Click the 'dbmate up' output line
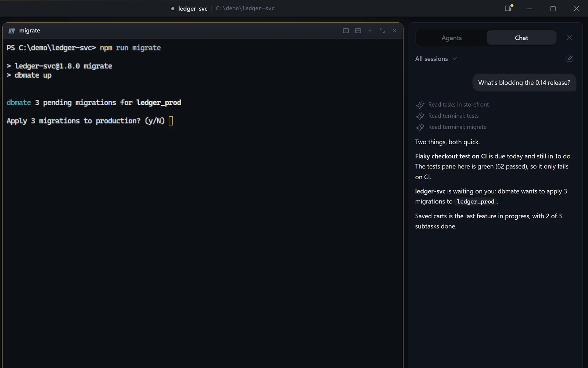 click(x=29, y=75)
